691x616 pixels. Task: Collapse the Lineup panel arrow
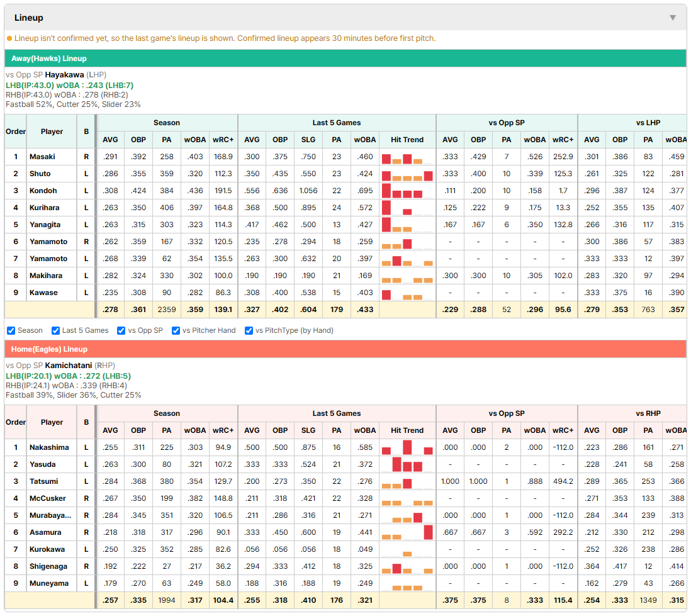click(x=673, y=18)
